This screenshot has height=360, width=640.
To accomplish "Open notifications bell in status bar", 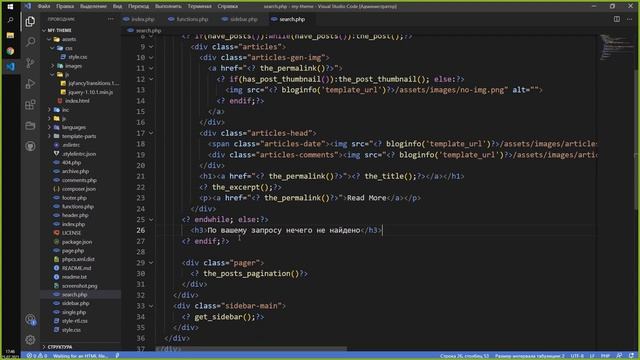I will tap(631, 356).
